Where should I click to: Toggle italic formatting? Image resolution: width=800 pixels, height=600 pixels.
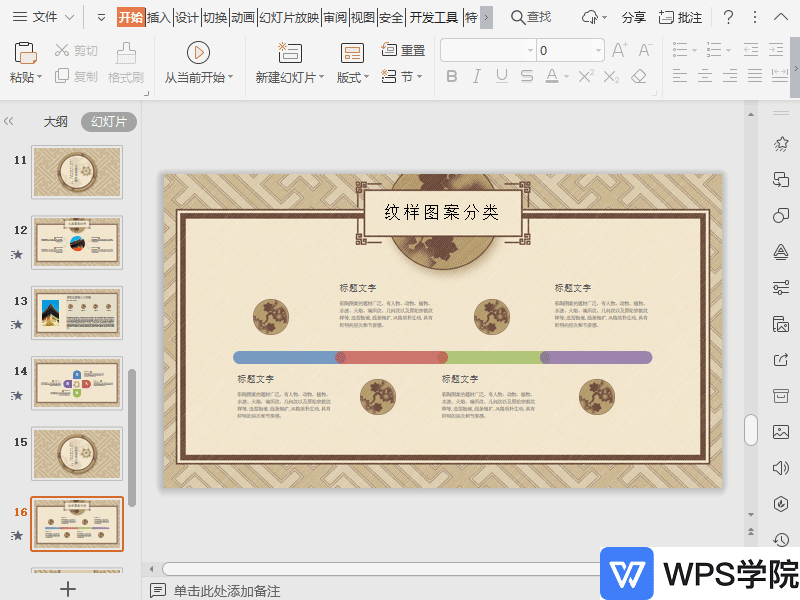(x=477, y=76)
